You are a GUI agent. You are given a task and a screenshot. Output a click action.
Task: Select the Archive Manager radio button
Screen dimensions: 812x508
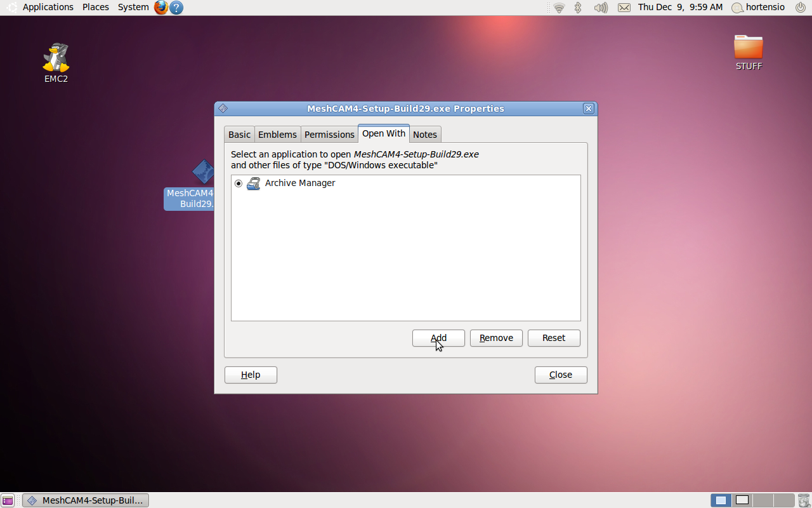(x=239, y=184)
